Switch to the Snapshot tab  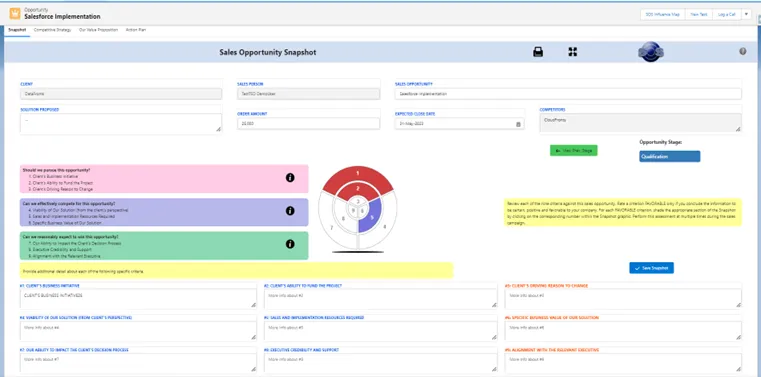[17, 30]
